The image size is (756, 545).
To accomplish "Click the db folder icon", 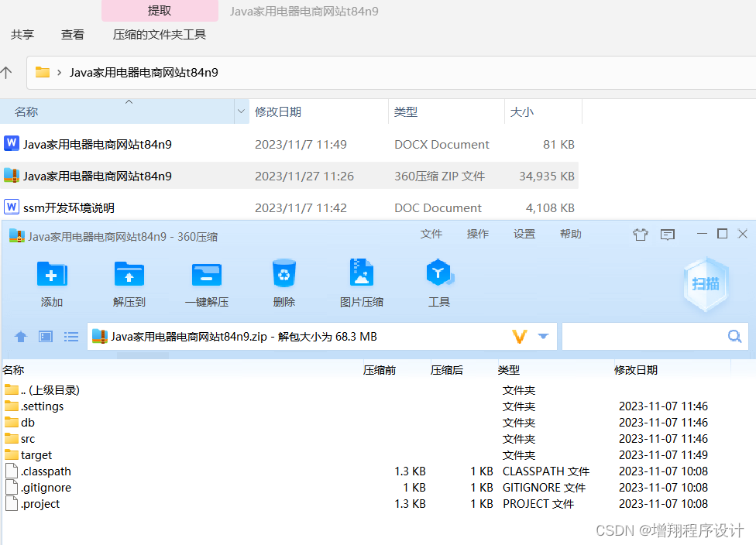I will coord(12,422).
